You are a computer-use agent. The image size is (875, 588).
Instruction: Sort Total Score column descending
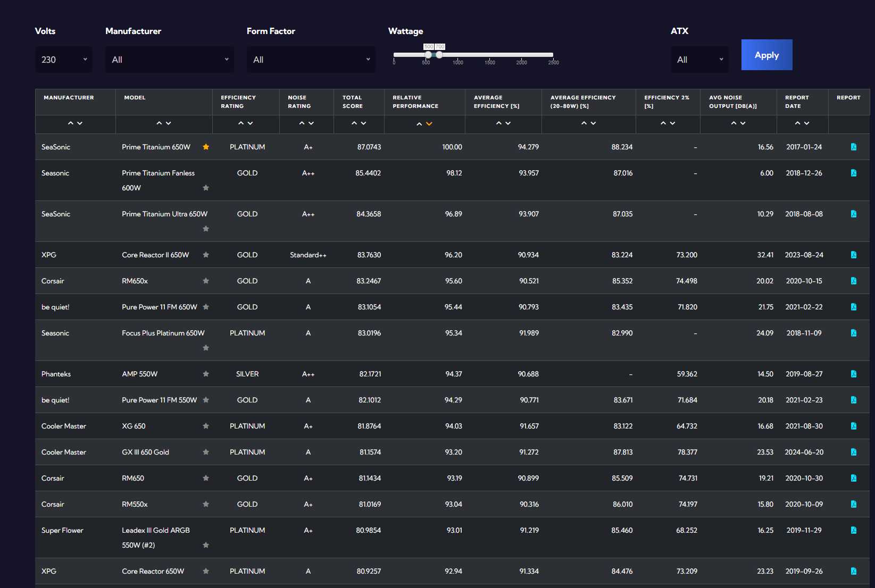point(364,123)
